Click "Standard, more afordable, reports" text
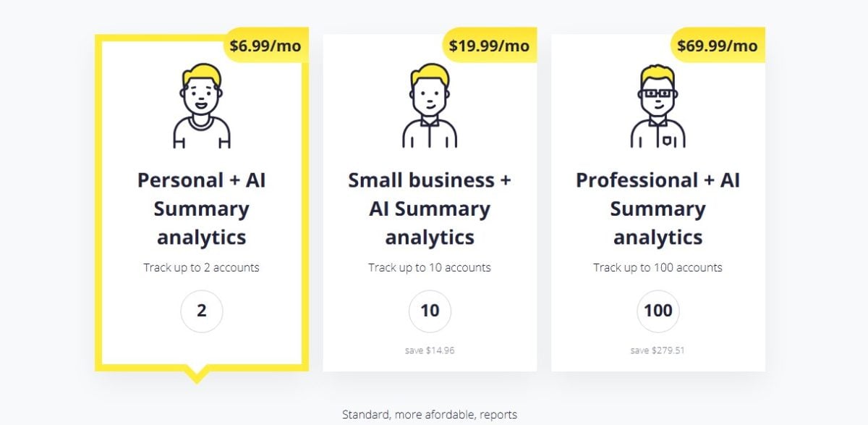The height and width of the screenshot is (425, 868). click(430, 415)
